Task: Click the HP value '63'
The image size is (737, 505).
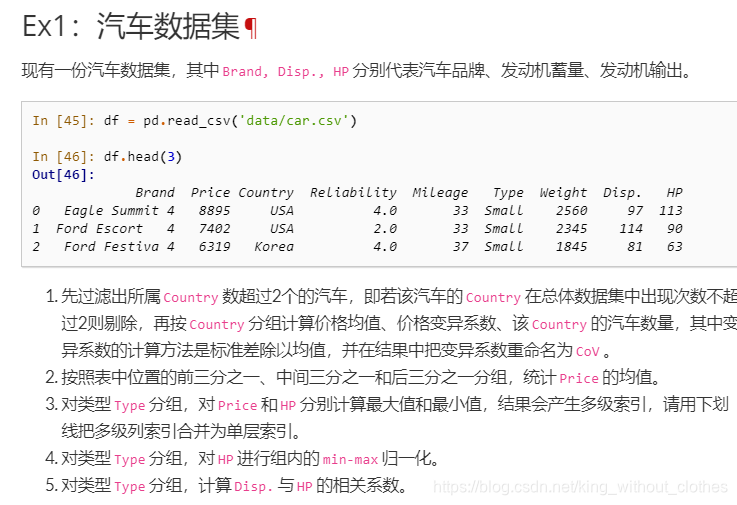Action: click(x=674, y=246)
